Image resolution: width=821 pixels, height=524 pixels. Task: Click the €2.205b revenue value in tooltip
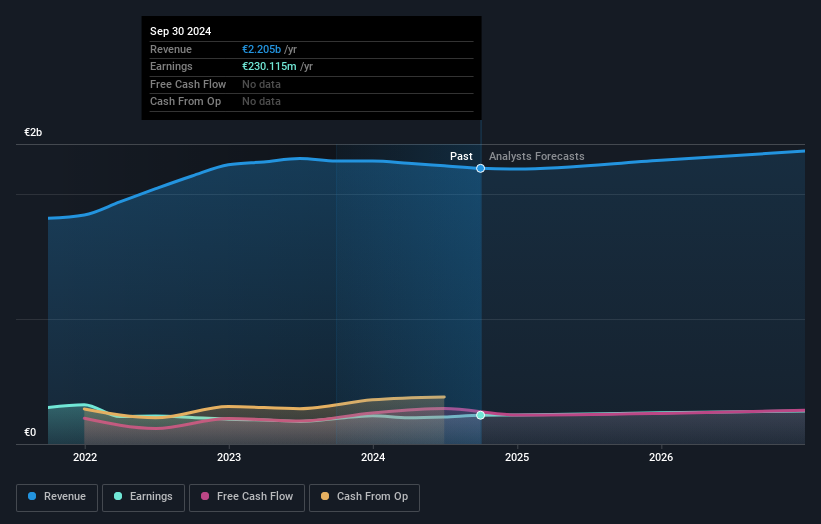pos(261,49)
